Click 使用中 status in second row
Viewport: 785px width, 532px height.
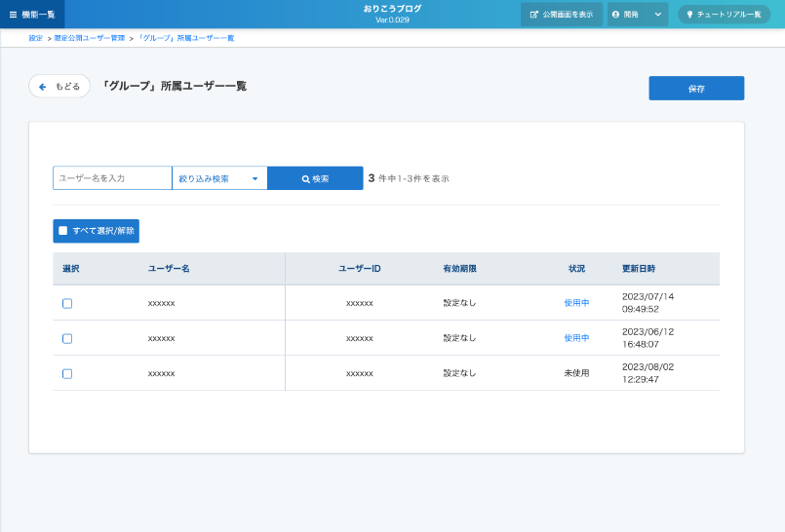(576, 338)
